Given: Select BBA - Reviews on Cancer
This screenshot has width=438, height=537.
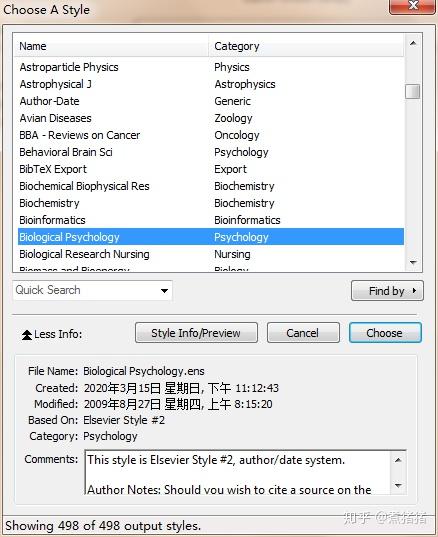Looking at the screenshot, I should [79, 135].
